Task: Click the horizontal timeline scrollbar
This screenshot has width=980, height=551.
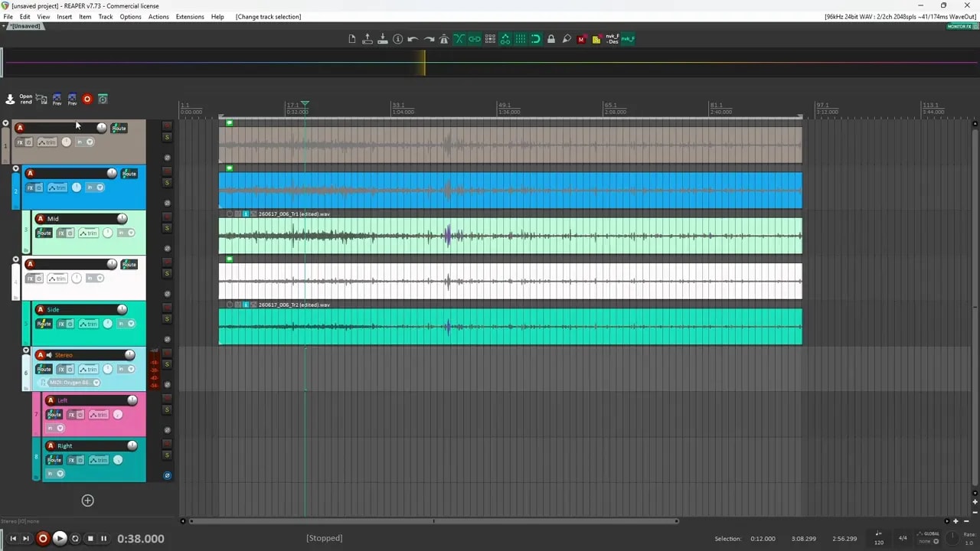Action: tap(433, 521)
